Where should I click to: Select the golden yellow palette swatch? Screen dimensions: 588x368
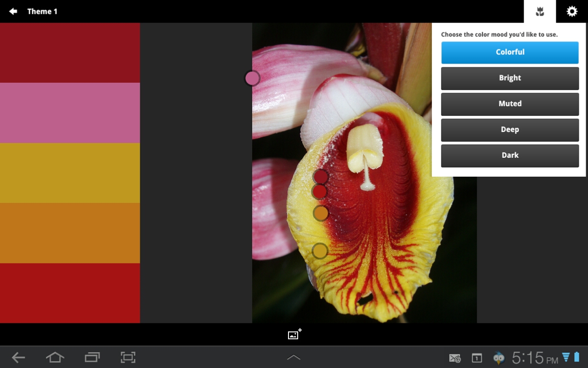click(70, 173)
